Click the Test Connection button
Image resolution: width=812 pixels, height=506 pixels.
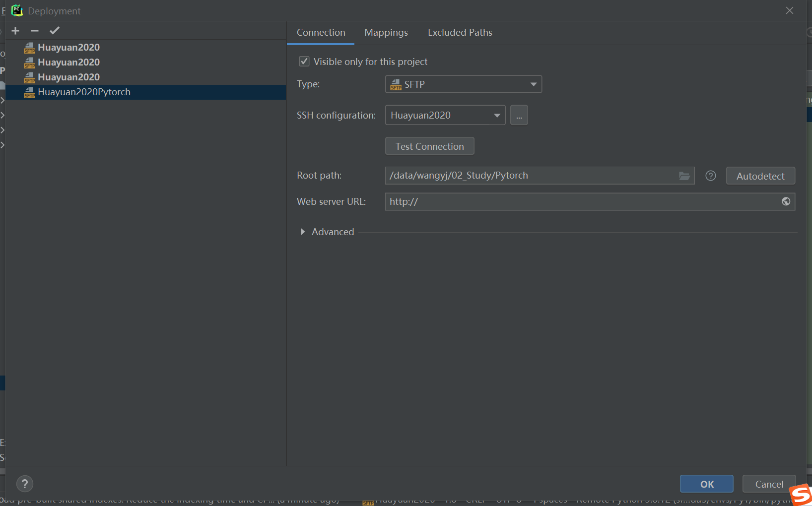430,146
